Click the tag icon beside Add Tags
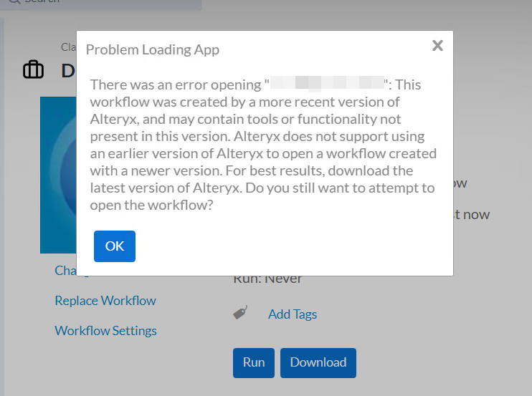The width and height of the screenshot is (532, 396). click(x=240, y=314)
